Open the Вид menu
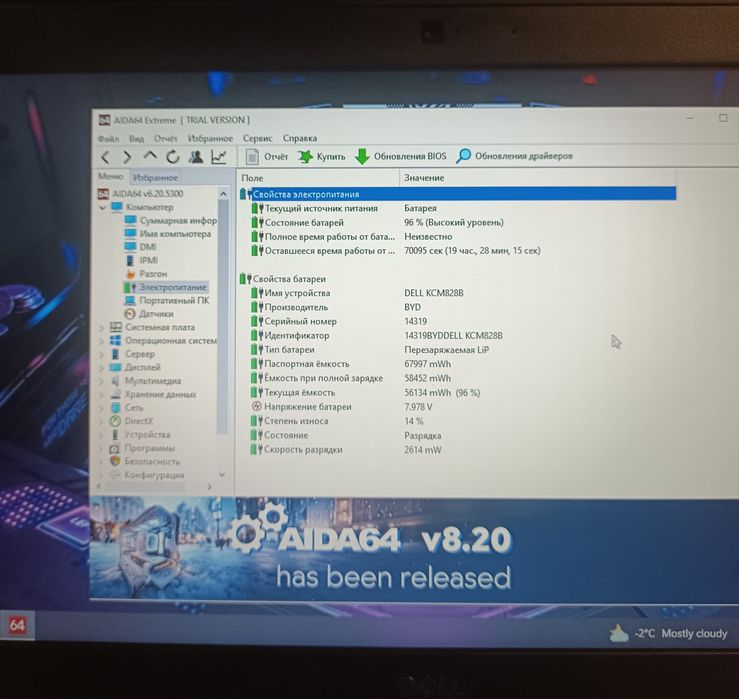The height and width of the screenshot is (699, 739). coord(136,139)
